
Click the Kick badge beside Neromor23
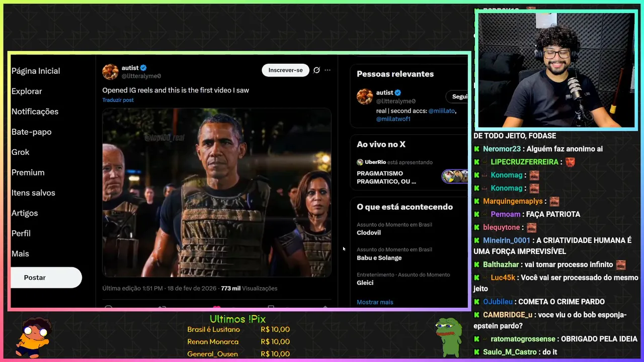476,149
